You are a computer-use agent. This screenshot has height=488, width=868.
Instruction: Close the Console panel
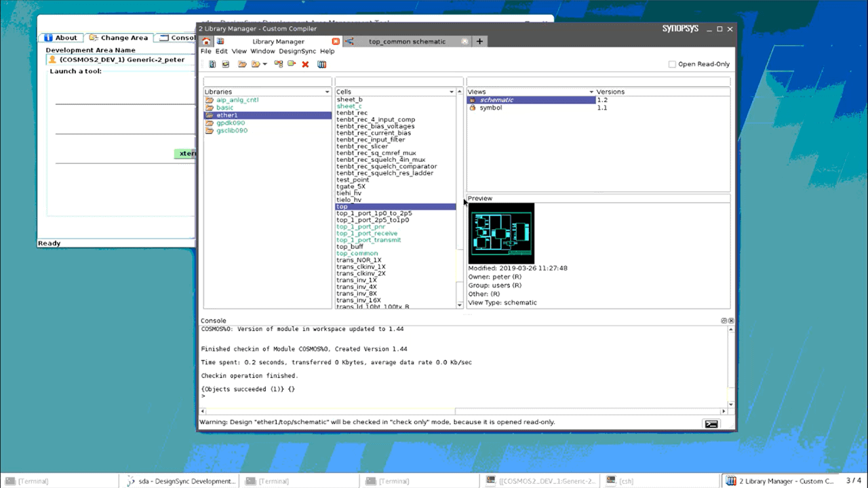[x=731, y=321]
